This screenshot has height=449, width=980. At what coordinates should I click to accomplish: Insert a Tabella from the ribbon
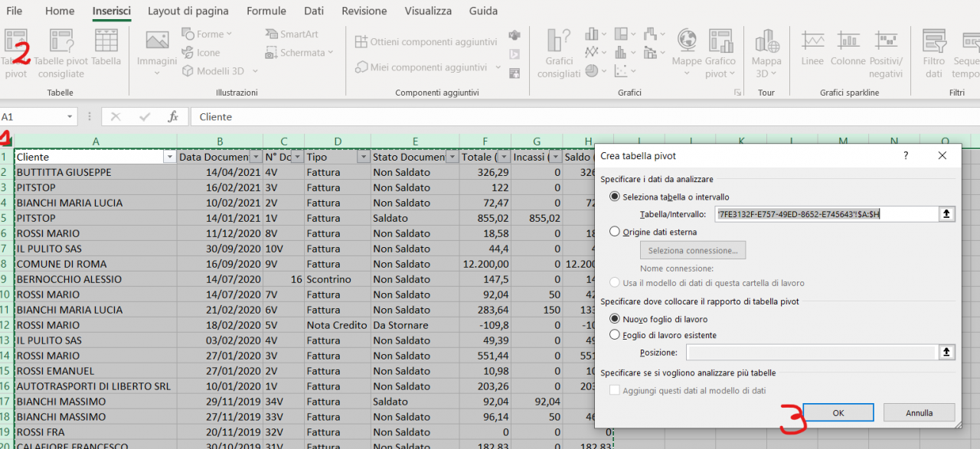pyautogui.click(x=106, y=48)
